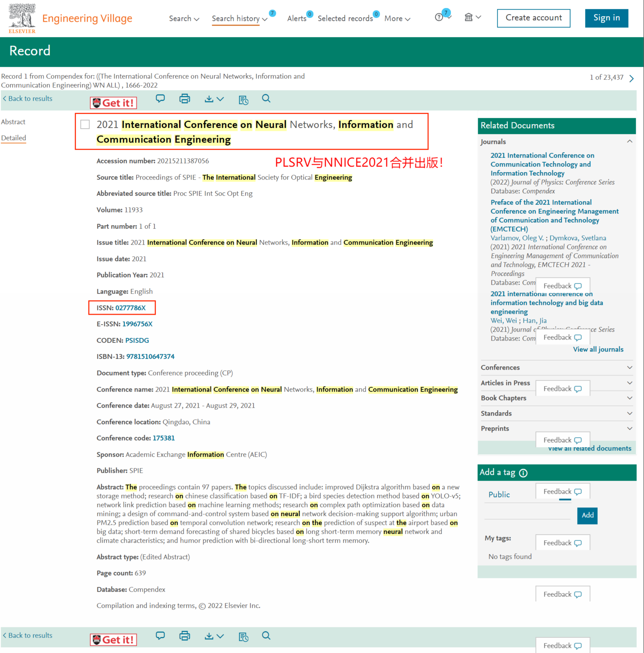The image size is (644, 653).
Task: Switch to the Detailed view tab
Action: tap(13, 138)
